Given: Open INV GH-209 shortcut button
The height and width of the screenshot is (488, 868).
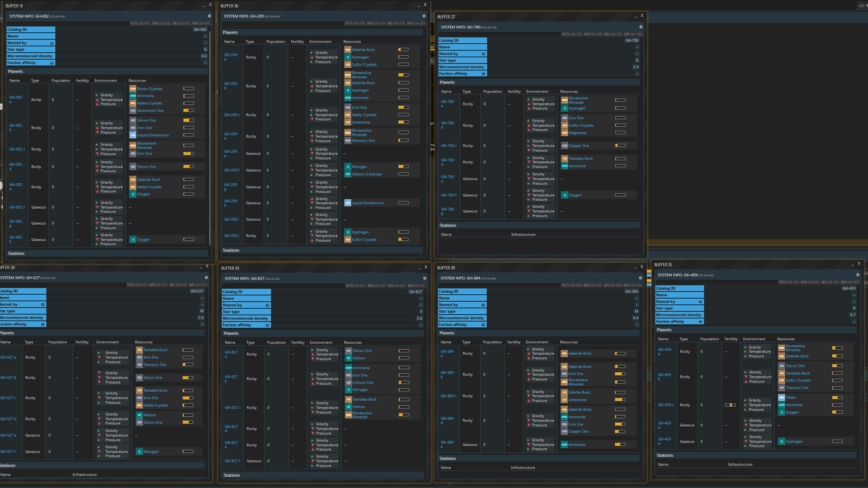Looking at the screenshot, I should click(376, 23).
